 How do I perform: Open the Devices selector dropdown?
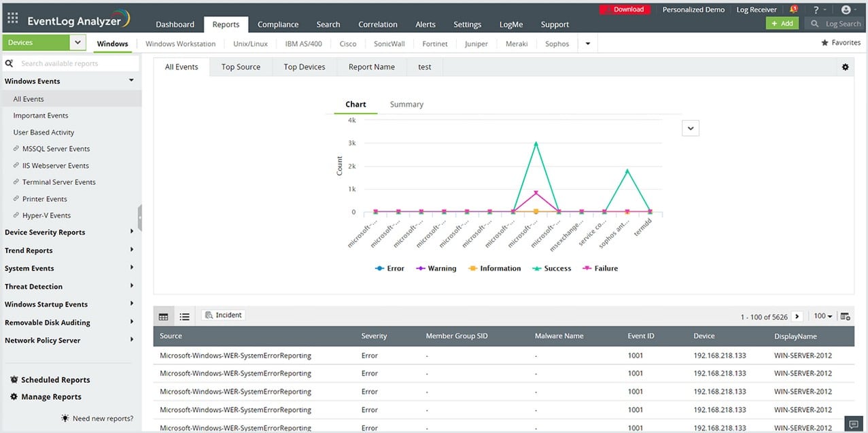click(x=76, y=41)
